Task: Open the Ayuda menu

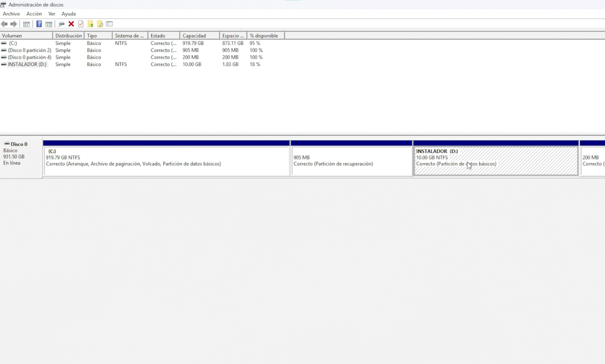Action: [x=69, y=14]
